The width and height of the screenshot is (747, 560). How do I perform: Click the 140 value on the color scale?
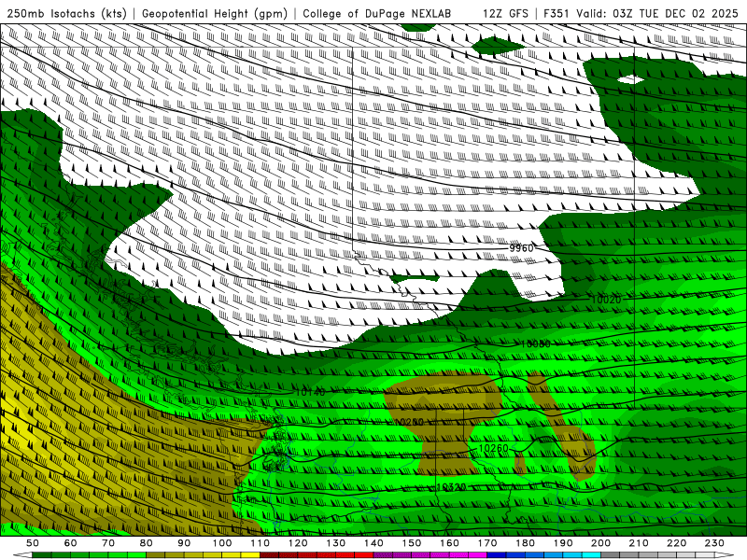click(x=373, y=543)
